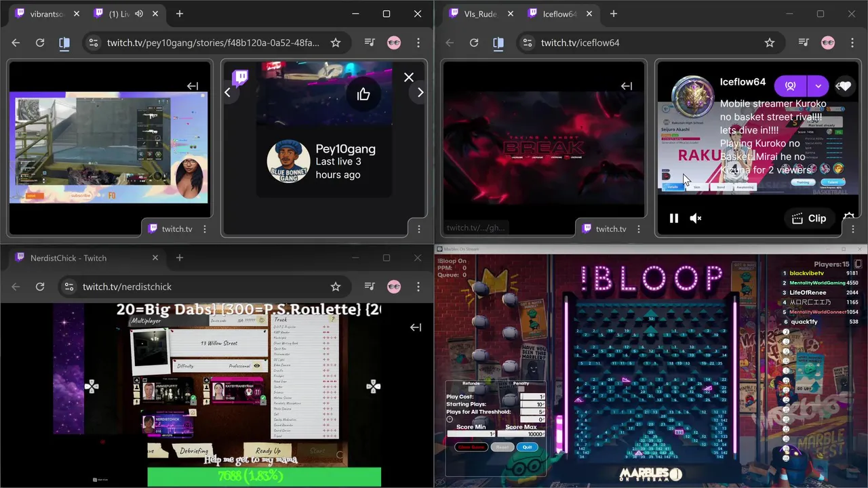This screenshot has width=868, height=488.
Task: Open the notification bell button for Iceflow64
Action: [x=790, y=86]
